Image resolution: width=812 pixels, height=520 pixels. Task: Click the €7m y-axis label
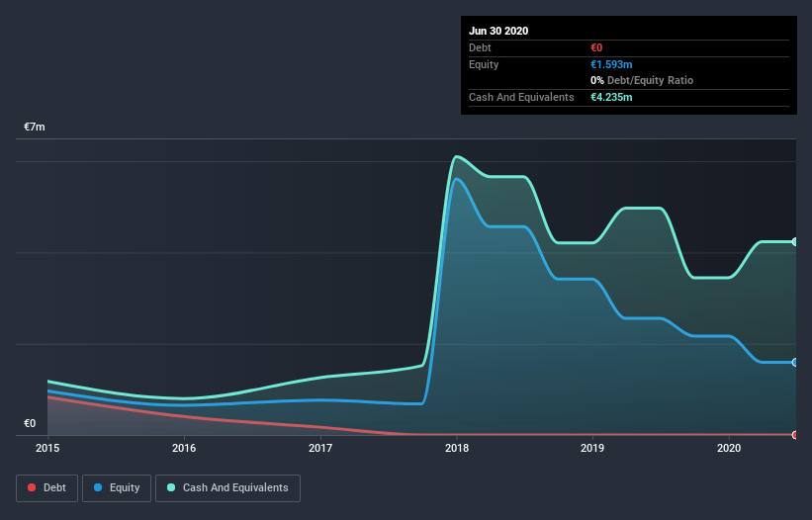[35, 127]
